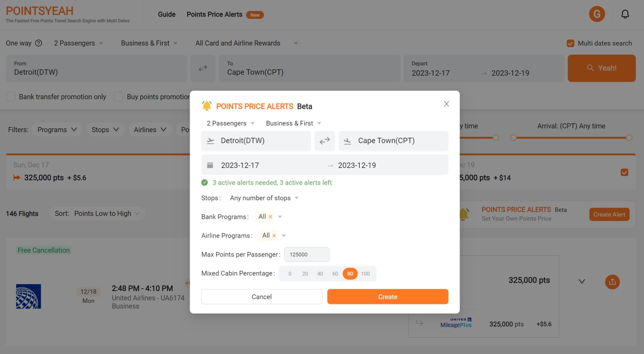Set Mixed Cabin Percentage to 100
Screen dimensions: 644x354
tap(365, 274)
